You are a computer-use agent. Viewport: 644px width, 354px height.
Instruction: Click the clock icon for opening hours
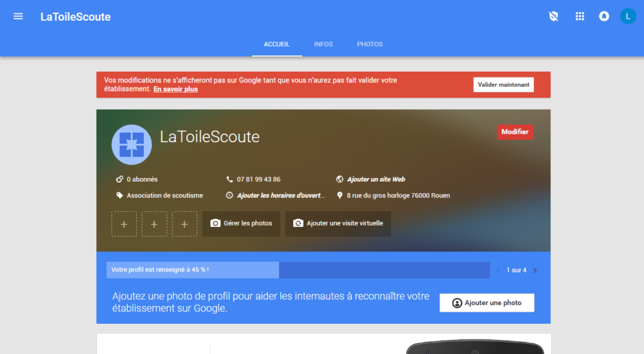pos(230,196)
